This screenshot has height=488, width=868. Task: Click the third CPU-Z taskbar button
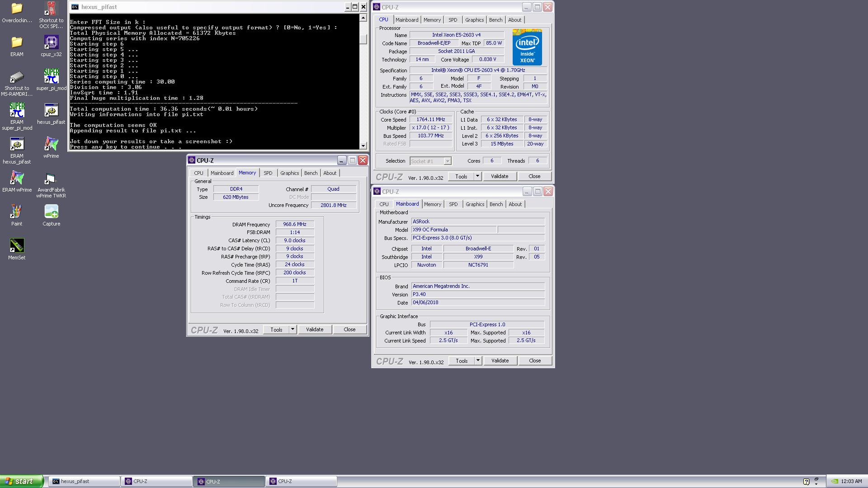pos(302,481)
